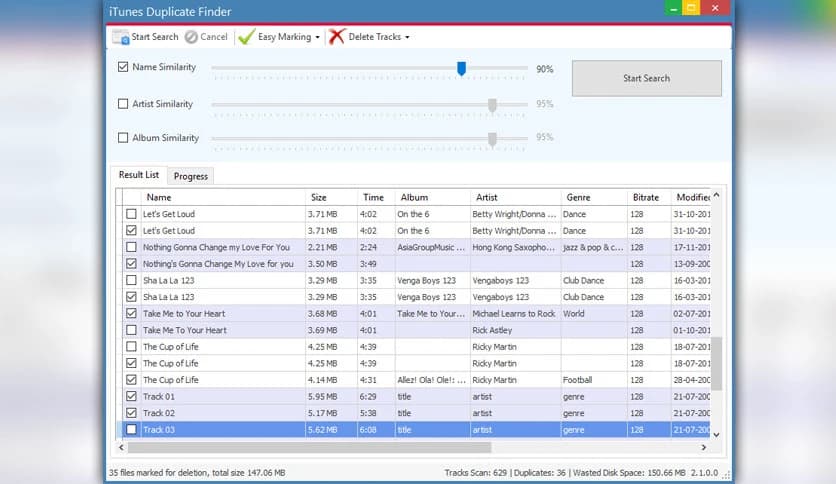The image size is (836, 484).
Task: Check the first Let's Get Loud row
Action: point(131,214)
